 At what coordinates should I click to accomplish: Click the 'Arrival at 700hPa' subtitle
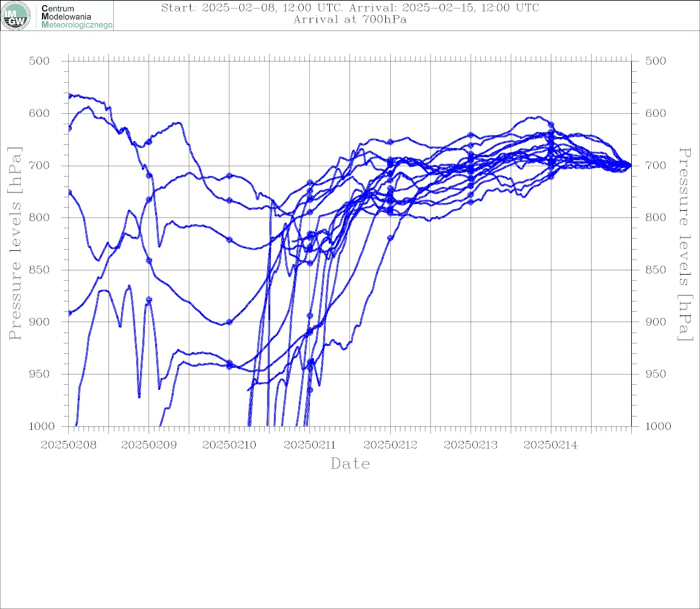pos(350,19)
